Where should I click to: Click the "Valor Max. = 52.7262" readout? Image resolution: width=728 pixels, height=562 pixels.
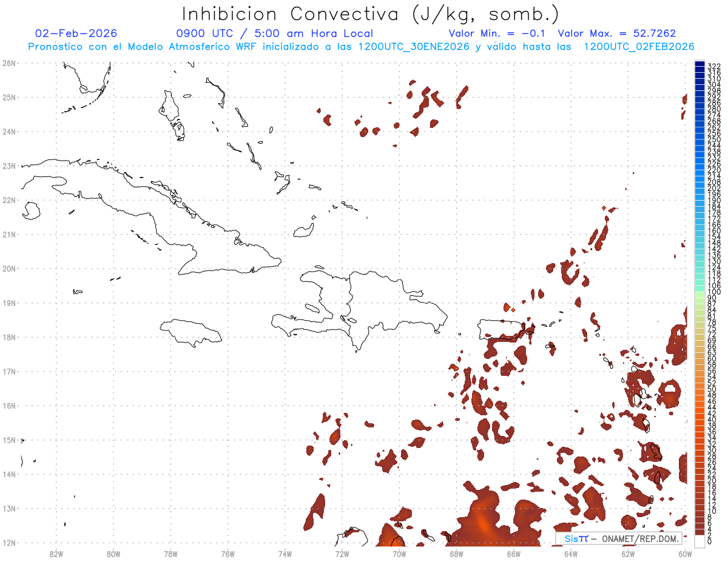point(616,33)
